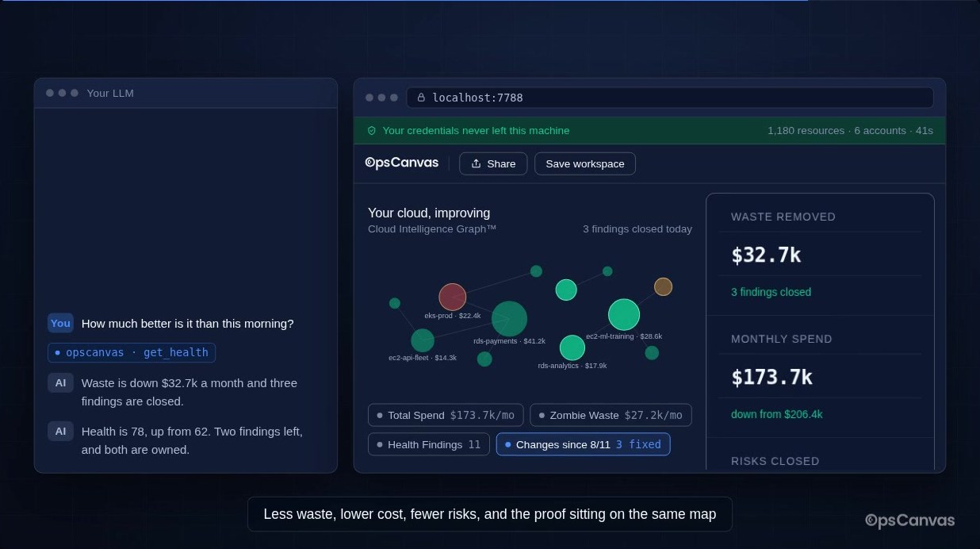The image size is (980, 549).
Task: Click the Share button
Action: click(492, 163)
